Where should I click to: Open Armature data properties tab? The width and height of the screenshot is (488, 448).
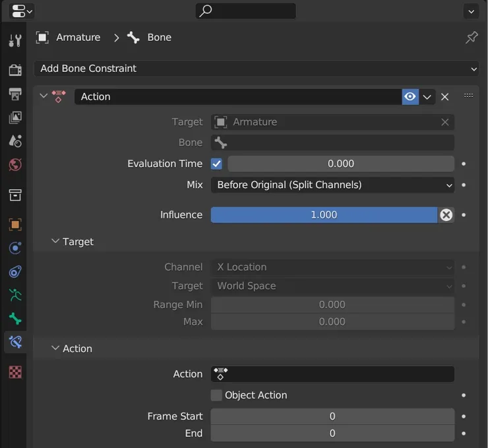click(x=15, y=295)
